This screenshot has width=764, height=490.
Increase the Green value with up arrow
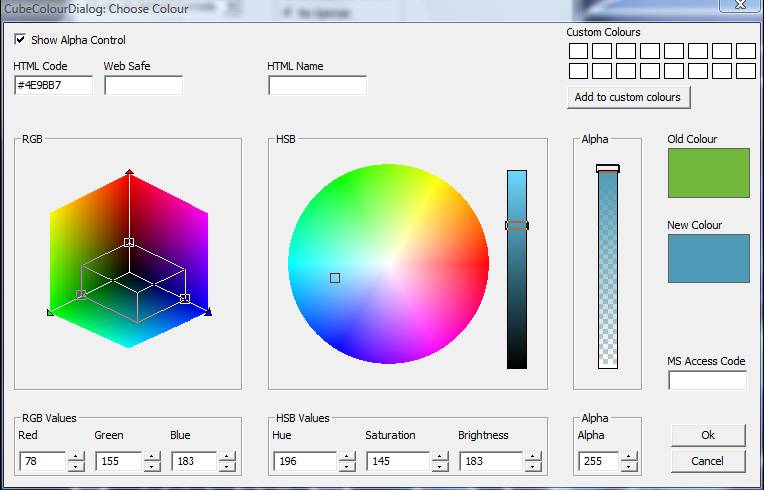point(152,456)
